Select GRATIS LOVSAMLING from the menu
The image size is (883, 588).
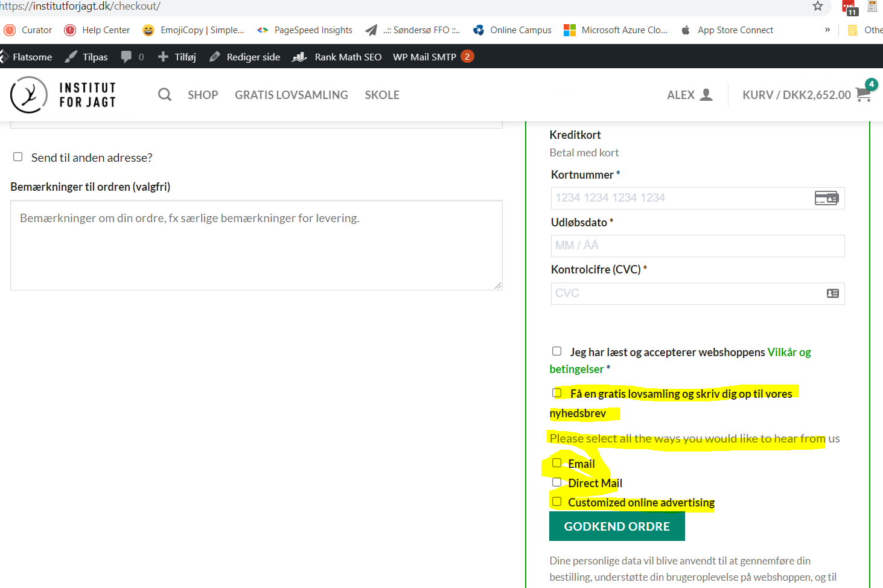[x=292, y=95]
